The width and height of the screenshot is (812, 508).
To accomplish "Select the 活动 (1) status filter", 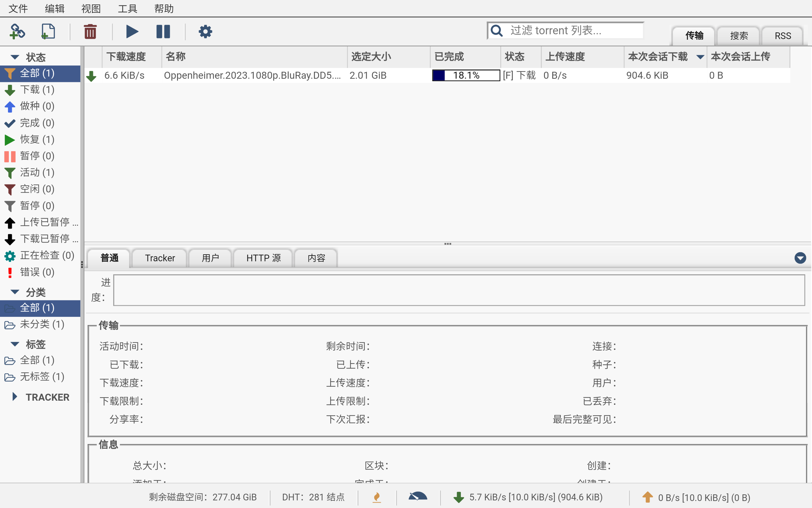I will pyautogui.click(x=40, y=172).
